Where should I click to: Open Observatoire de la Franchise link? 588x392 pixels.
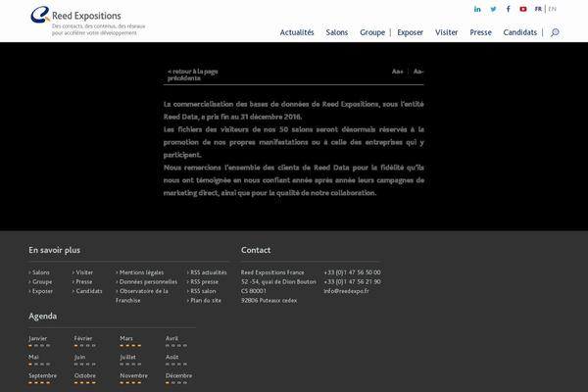coord(142,296)
